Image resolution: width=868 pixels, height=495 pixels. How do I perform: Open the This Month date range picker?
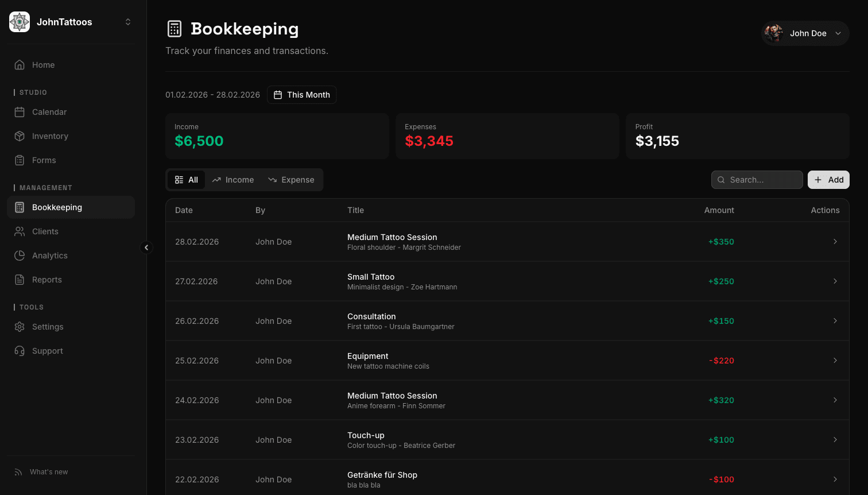[x=301, y=95]
